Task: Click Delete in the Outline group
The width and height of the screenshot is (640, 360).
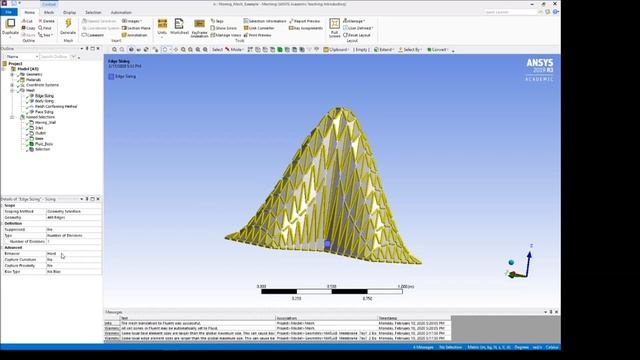Action: coord(47,21)
